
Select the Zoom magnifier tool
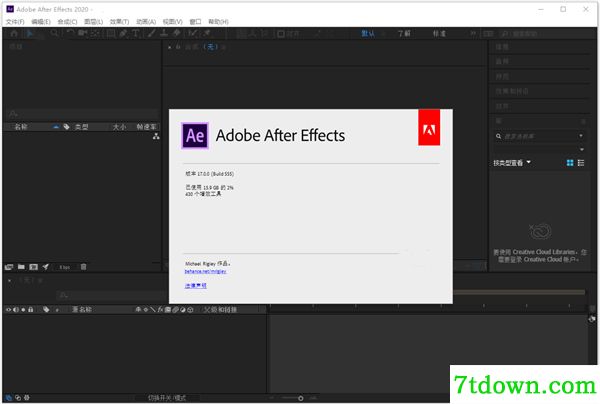(55, 34)
